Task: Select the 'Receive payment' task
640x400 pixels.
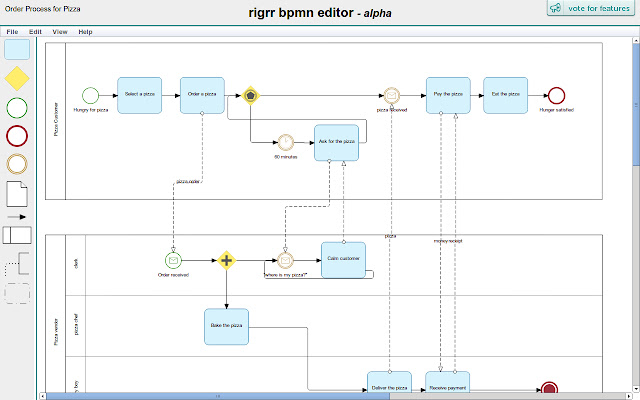Action: 447,382
